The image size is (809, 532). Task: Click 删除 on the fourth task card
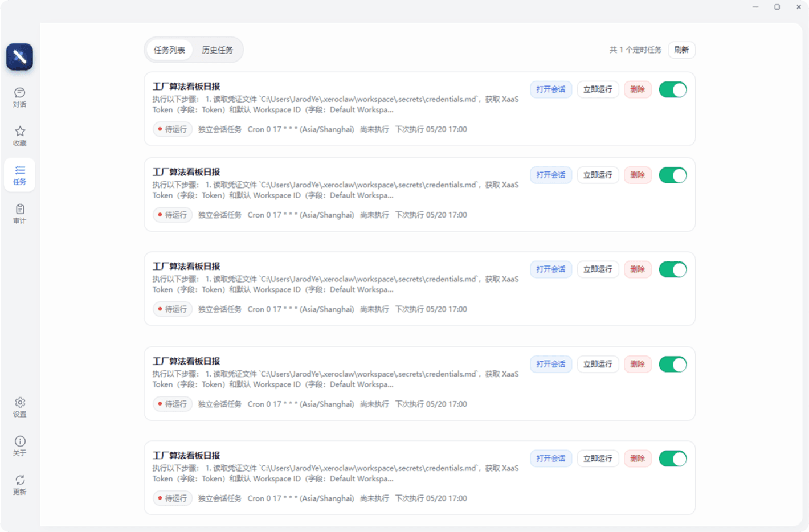click(638, 364)
